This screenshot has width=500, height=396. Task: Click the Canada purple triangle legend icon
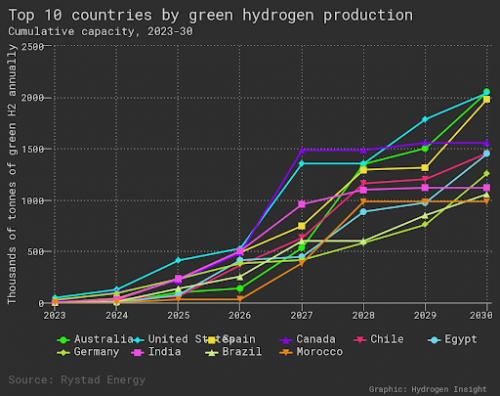[x=286, y=340]
